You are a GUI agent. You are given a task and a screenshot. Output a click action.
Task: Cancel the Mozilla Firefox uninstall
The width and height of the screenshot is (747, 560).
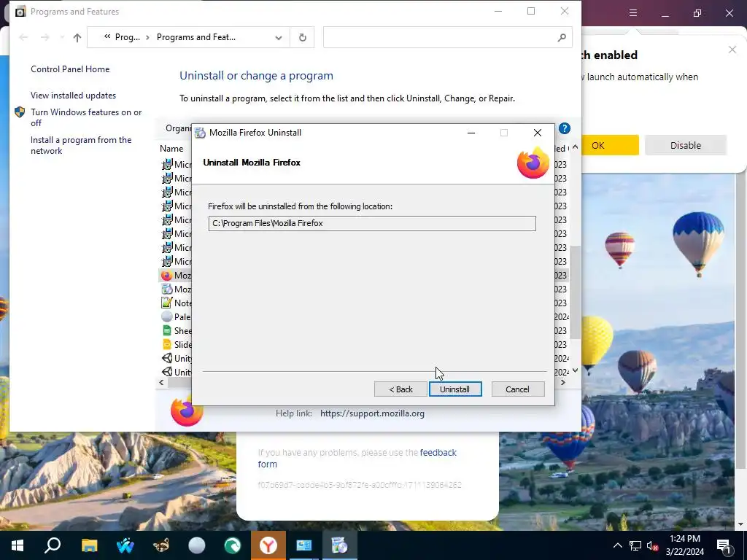(x=517, y=389)
